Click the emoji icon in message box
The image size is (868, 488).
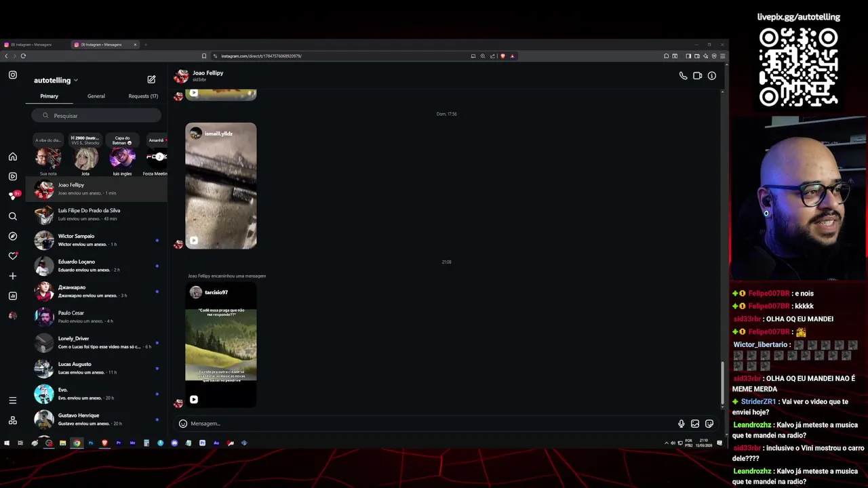(182, 424)
